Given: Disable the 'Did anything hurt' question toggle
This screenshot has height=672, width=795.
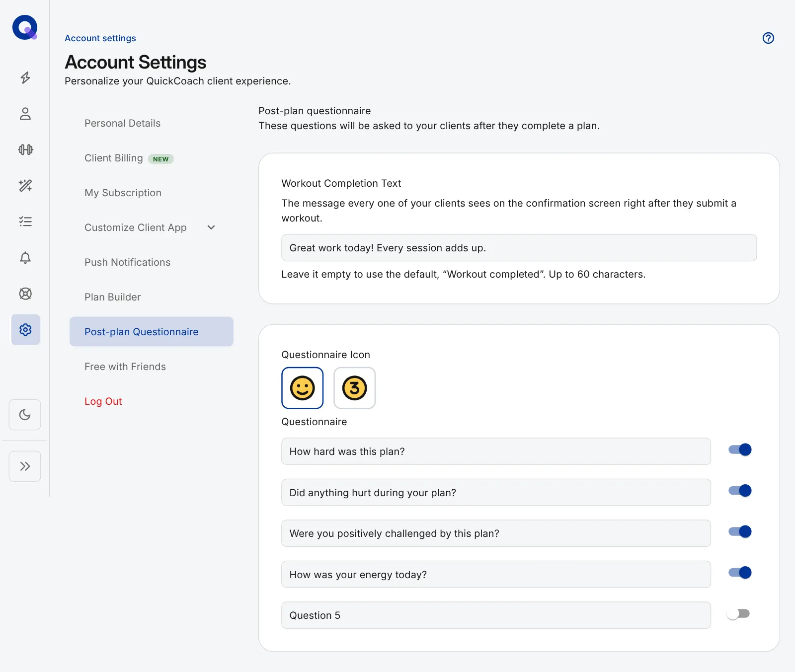Looking at the screenshot, I should [x=740, y=491].
